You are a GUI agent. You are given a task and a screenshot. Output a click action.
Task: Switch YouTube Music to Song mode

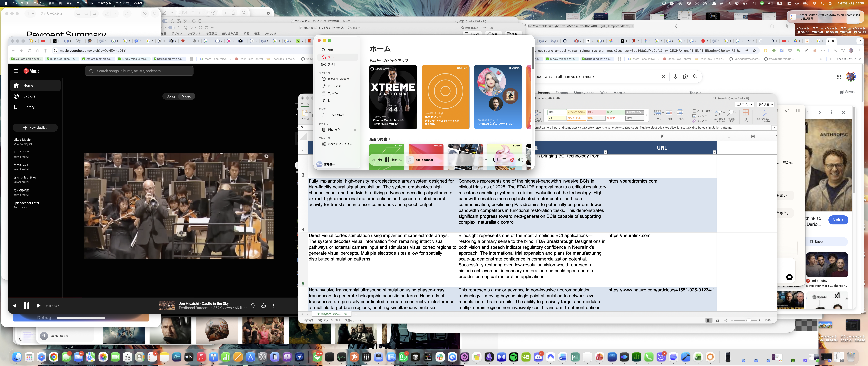tap(171, 96)
